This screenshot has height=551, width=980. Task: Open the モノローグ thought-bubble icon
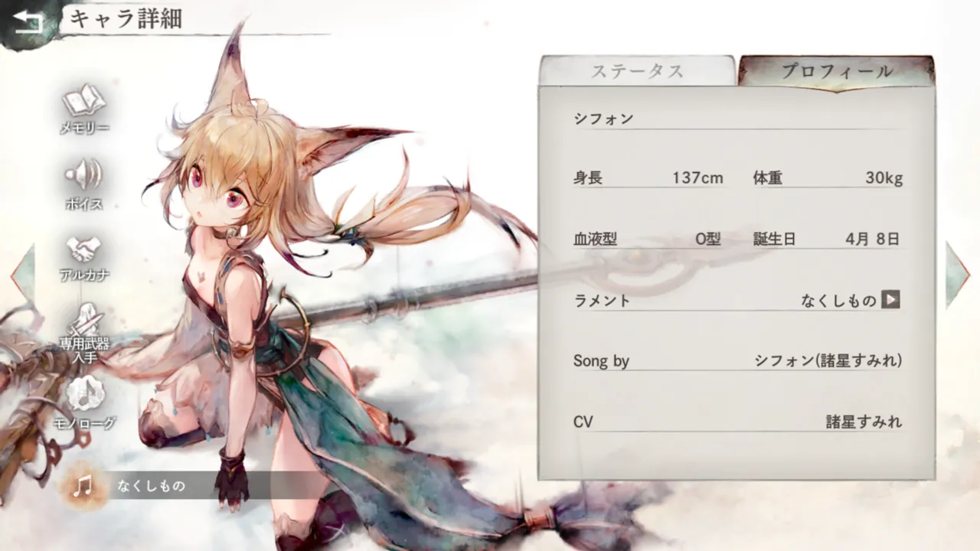(x=84, y=395)
